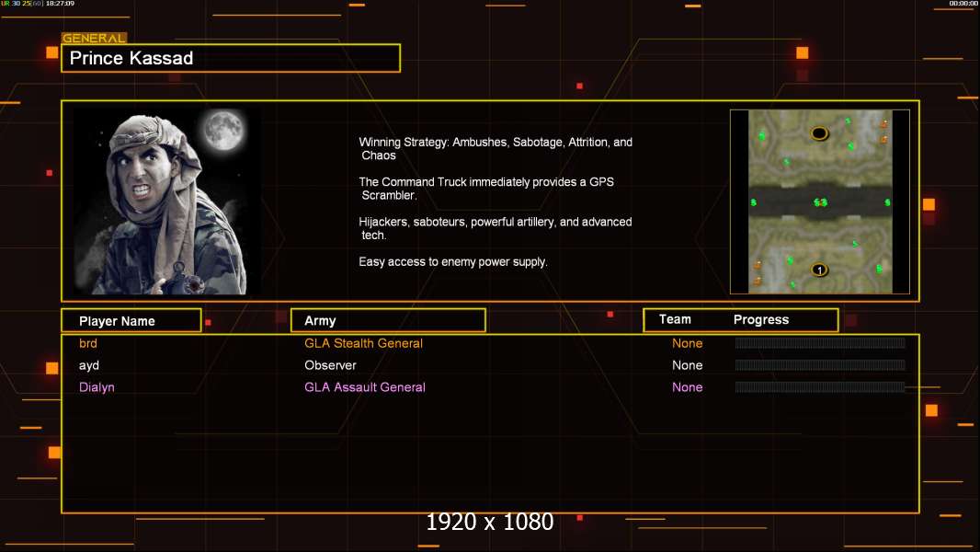Click GLA Assault General army entry

tap(365, 387)
